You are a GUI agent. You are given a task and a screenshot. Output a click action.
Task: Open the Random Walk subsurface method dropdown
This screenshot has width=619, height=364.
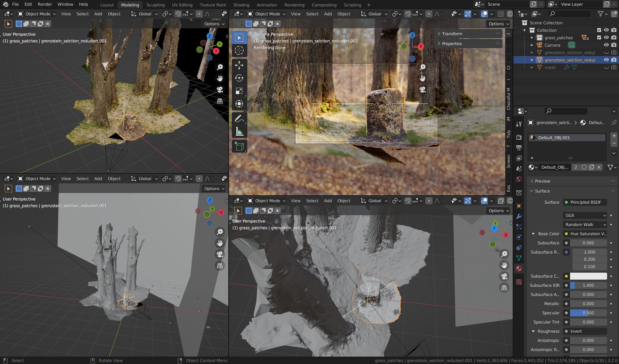[585, 225]
